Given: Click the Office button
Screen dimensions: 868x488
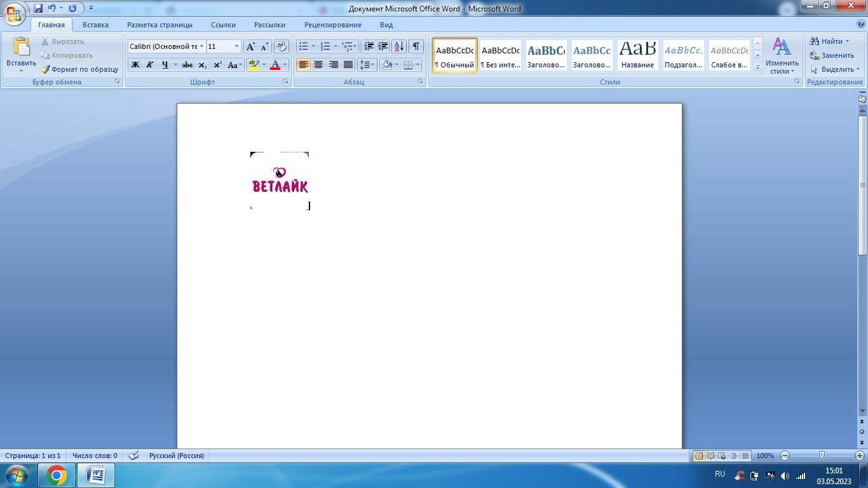Looking at the screenshot, I should 14,12.
